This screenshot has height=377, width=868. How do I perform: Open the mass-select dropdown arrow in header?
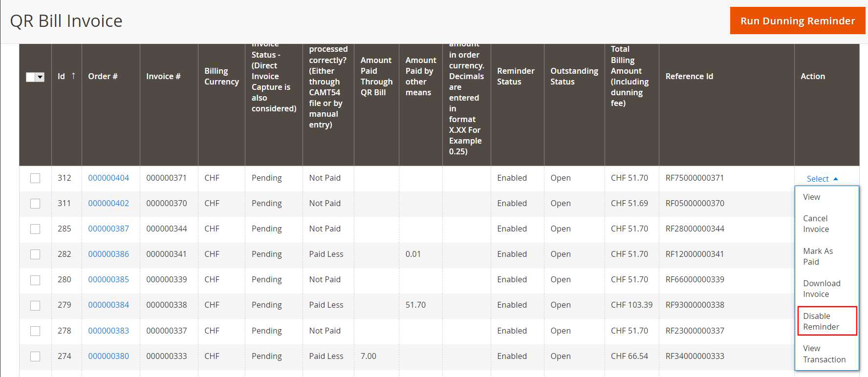[40, 77]
